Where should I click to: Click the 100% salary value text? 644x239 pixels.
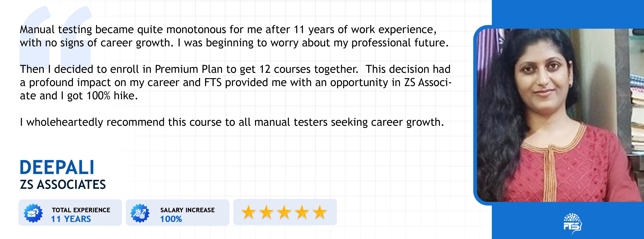pyautogui.click(x=171, y=219)
